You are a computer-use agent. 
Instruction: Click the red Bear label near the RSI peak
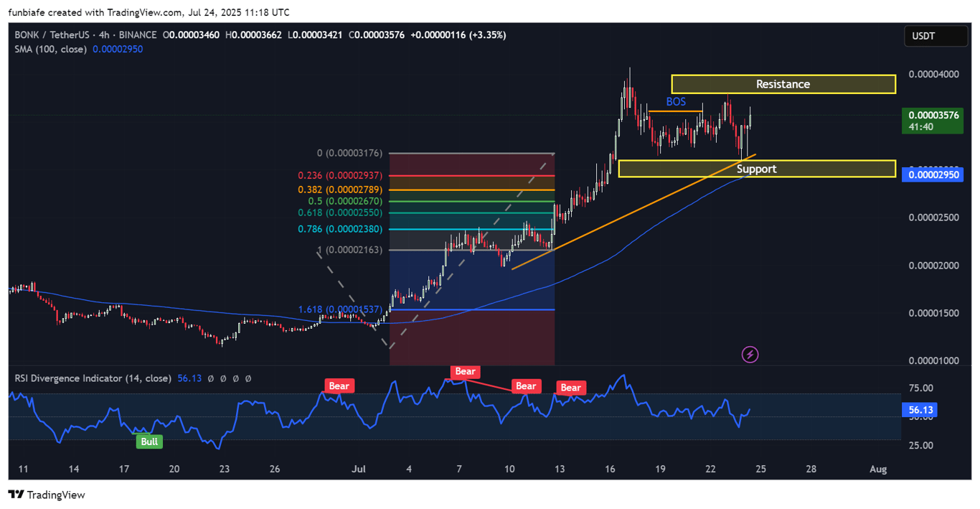click(464, 371)
